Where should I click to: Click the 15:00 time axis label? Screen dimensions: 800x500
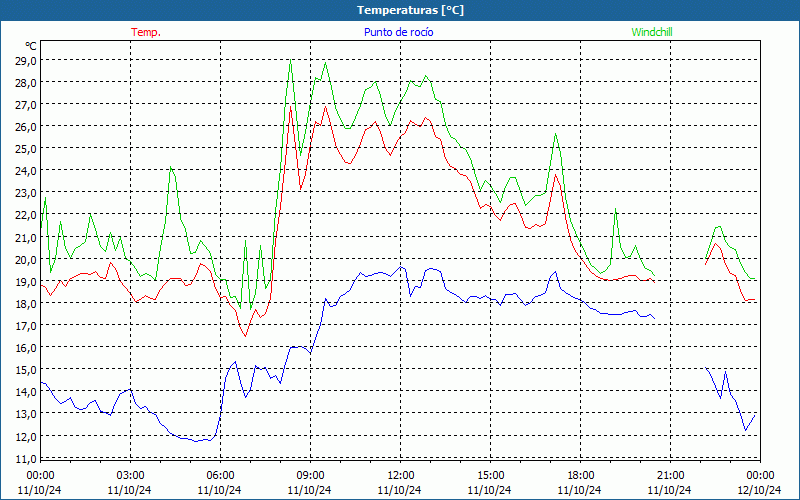coord(490,476)
